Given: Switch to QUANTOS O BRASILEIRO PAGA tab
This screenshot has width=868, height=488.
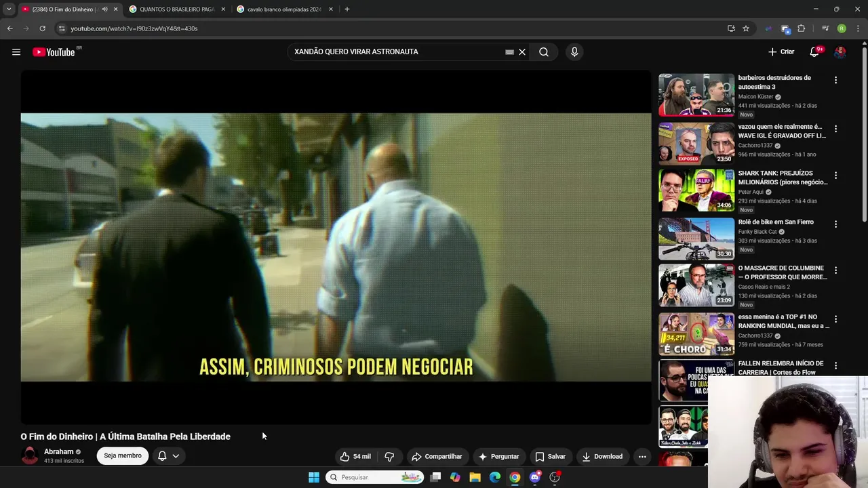Looking at the screenshot, I should (x=177, y=9).
